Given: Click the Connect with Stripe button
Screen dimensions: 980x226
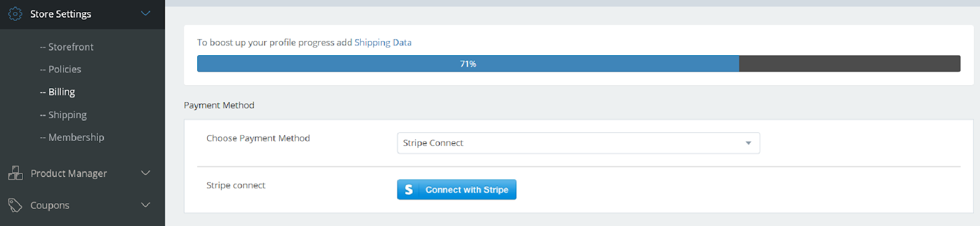Looking at the screenshot, I should 456,190.
